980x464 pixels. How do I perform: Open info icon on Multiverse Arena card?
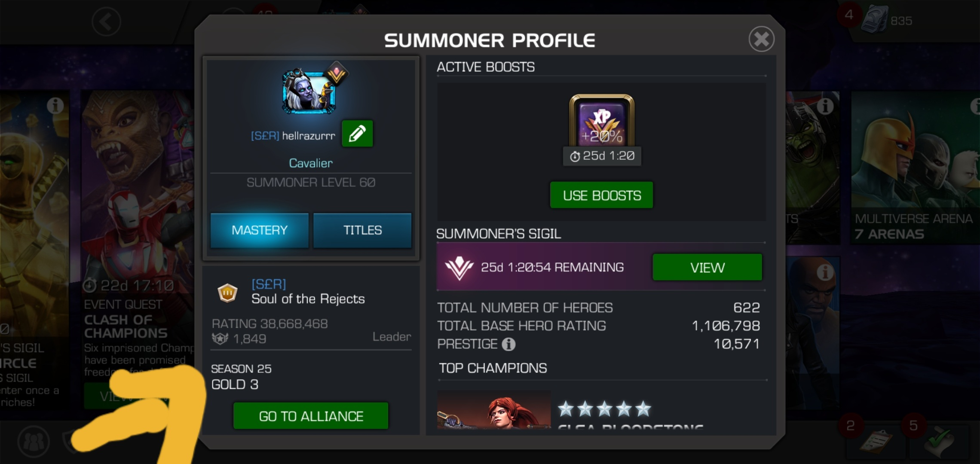976,105
